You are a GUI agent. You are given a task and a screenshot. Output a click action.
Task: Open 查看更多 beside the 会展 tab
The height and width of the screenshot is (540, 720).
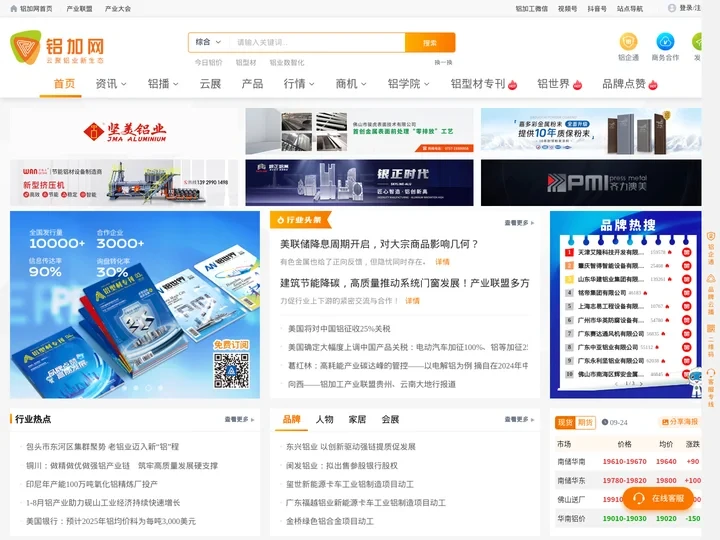click(519, 419)
